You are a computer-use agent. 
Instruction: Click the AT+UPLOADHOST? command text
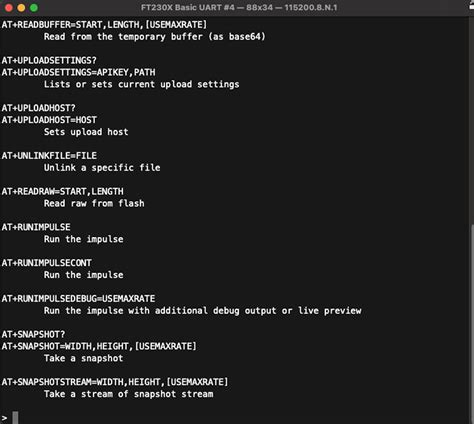tap(38, 108)
